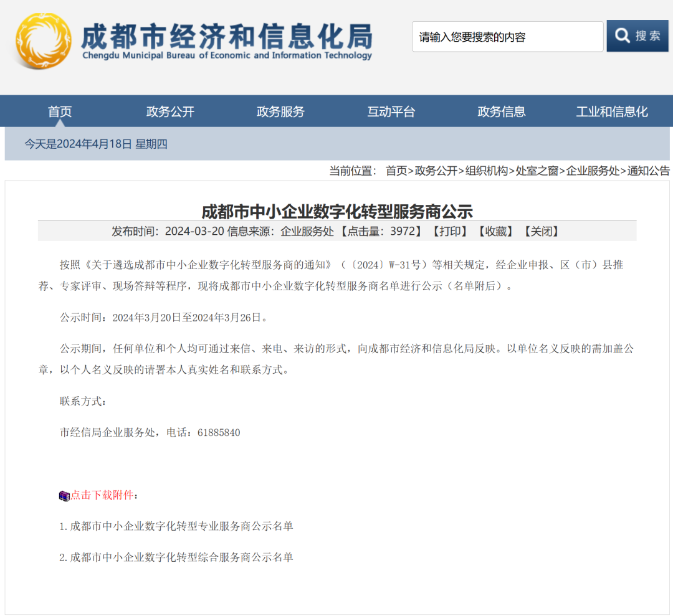Click the attachment download icon

coord(64,496)
